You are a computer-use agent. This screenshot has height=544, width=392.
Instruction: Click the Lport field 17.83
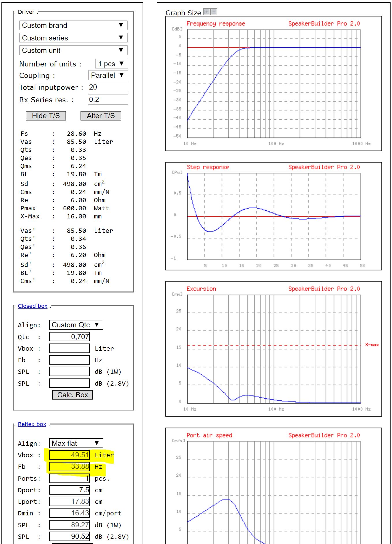coord(69,501)
